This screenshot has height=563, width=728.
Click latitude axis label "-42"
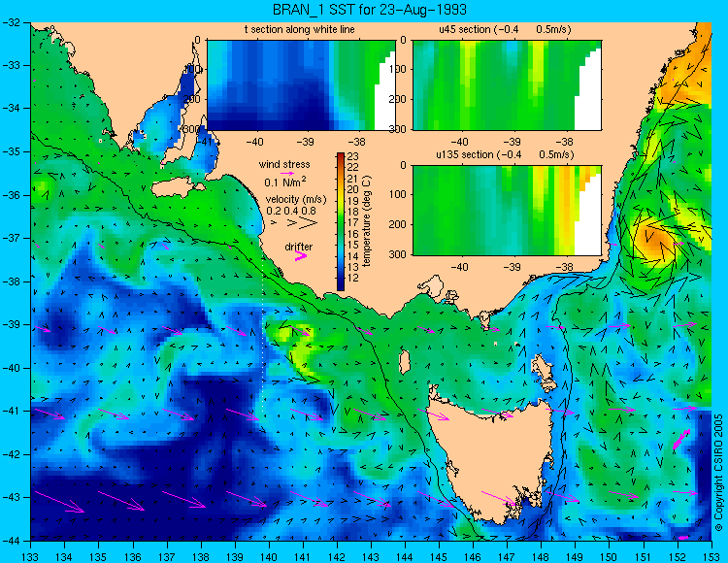pyautogui.click(x=11, y=454)
